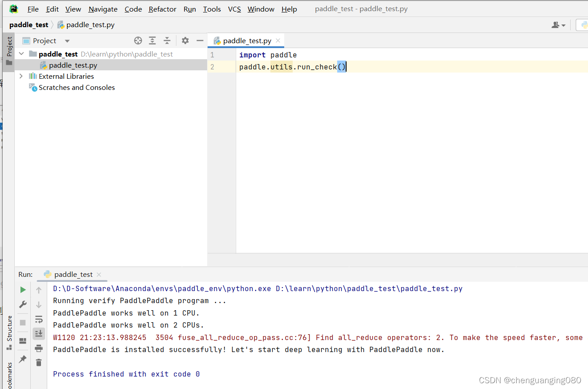This screenshot has width=588, height=389.
Task: Open the Help menu
Action: click(x=289, y=9)
